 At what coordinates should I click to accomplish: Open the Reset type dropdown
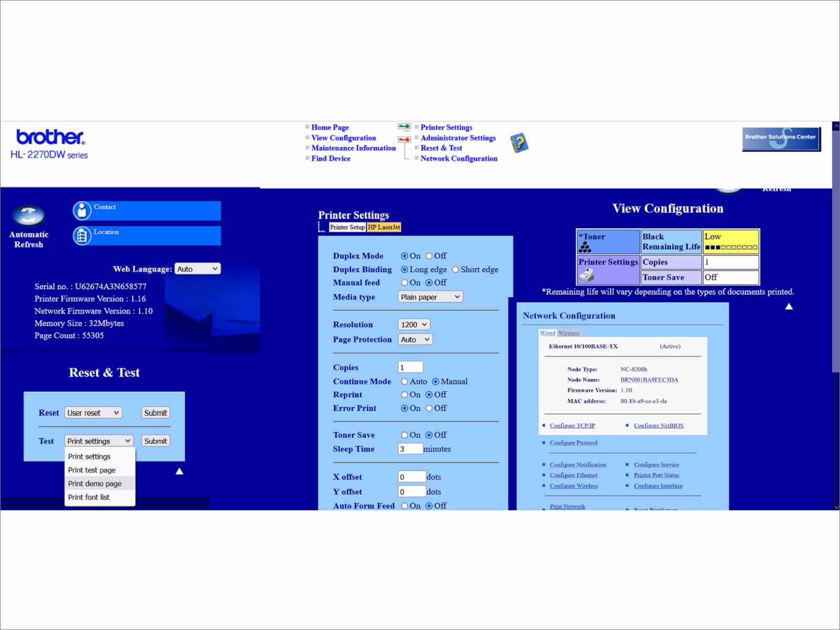click(x=93, y=413)
